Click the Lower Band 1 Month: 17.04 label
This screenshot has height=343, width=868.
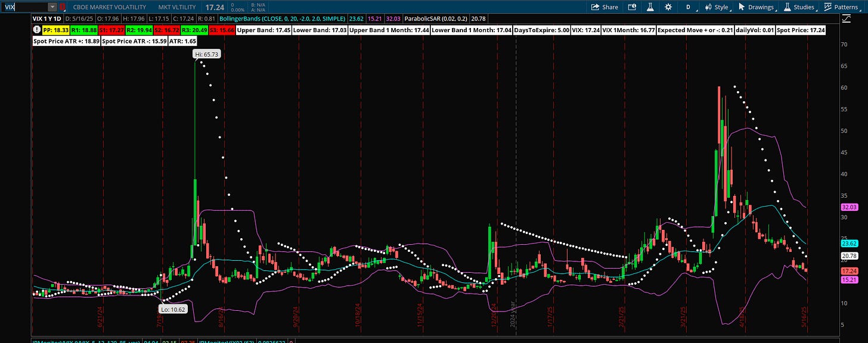pyautogui.click(x=471, y=29)
